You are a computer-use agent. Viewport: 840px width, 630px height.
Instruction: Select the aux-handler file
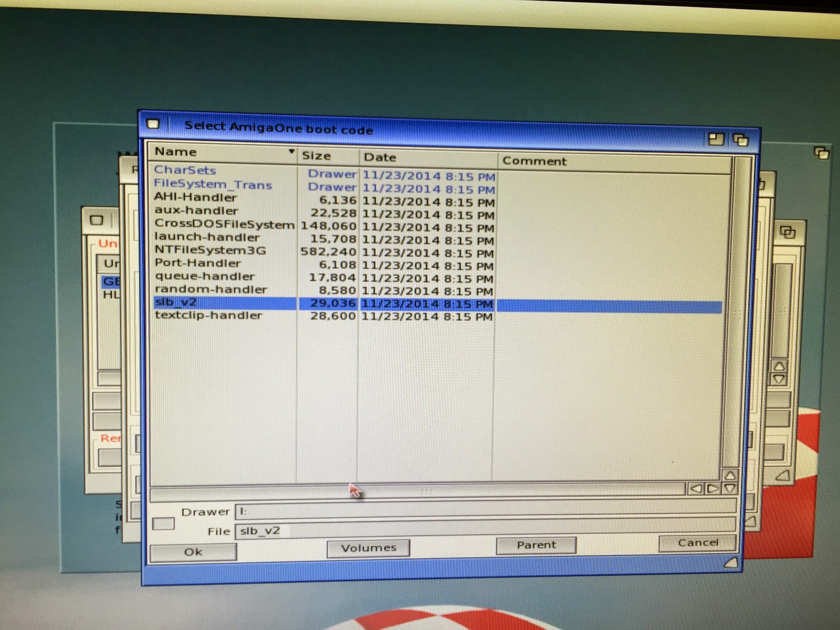[196, 211]
